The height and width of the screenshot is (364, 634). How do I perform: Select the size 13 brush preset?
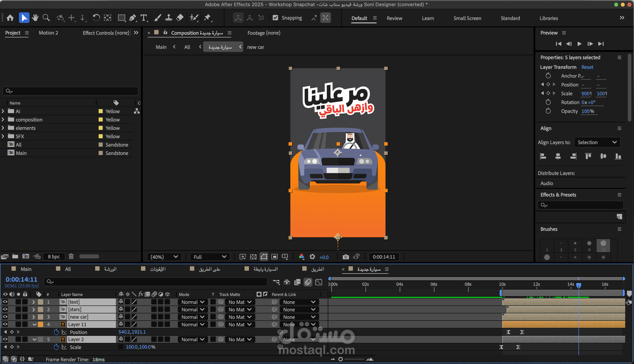(603, 245)
